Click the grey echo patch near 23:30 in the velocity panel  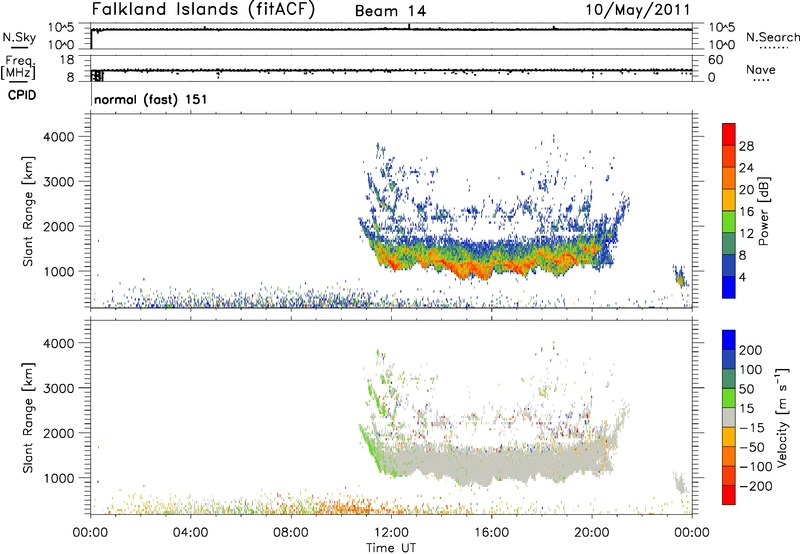pos(680,482)
